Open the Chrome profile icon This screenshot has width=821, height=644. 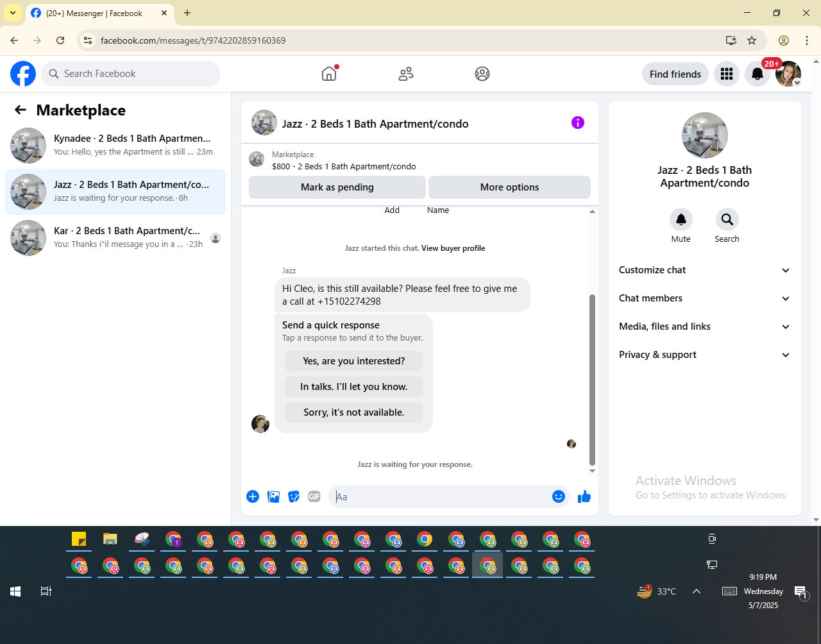click(x=784, y=40)
